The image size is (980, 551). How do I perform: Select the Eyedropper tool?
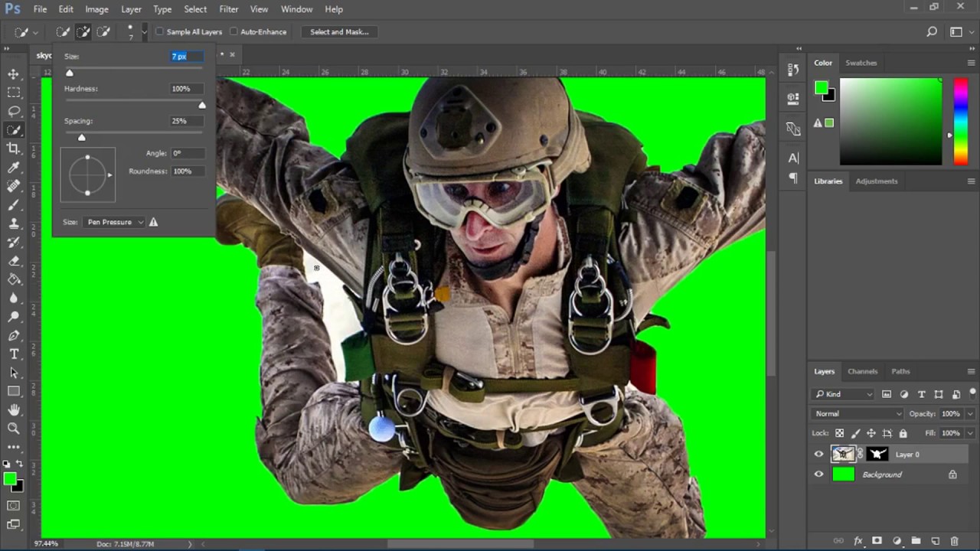pyautogui.click(x=14, y=168)
